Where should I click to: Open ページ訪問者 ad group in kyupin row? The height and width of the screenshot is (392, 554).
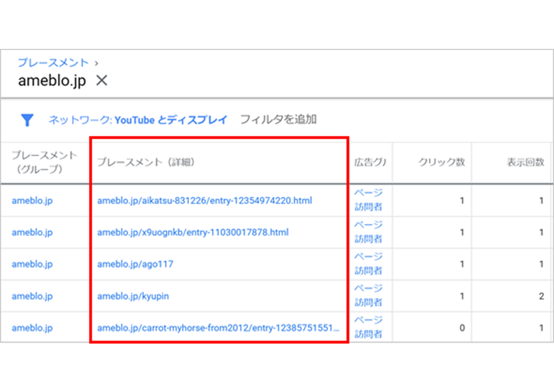pyautogui.click(x=368, y=296)
